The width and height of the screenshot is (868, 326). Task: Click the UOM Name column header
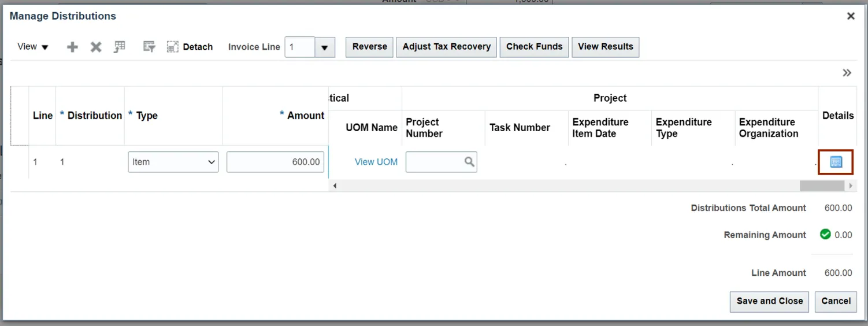(x=365, y=128)
